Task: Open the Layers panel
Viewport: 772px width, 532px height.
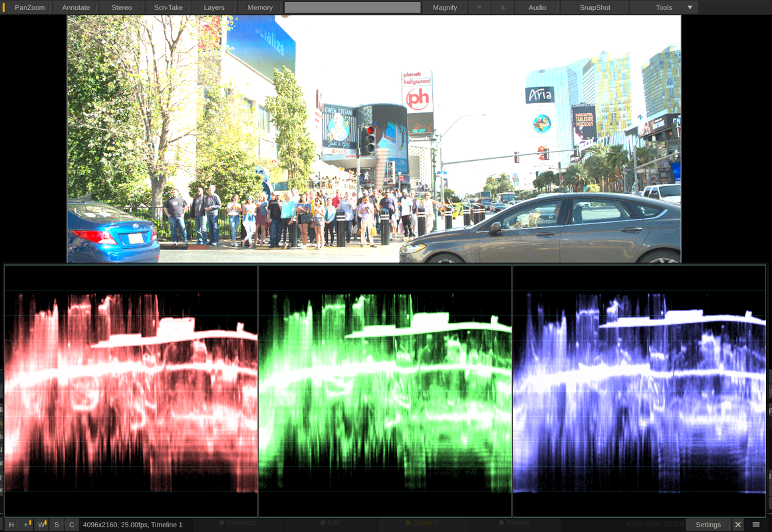Action: (213, 7)
